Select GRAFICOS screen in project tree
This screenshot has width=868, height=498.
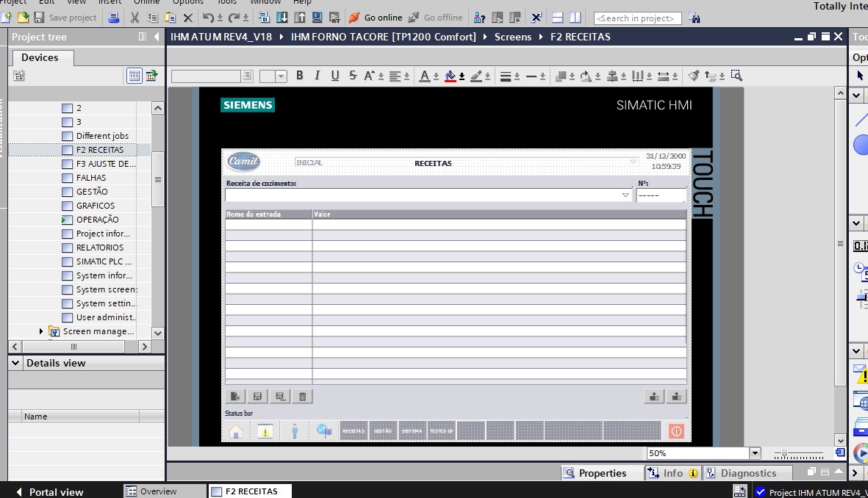pos(96,206)
